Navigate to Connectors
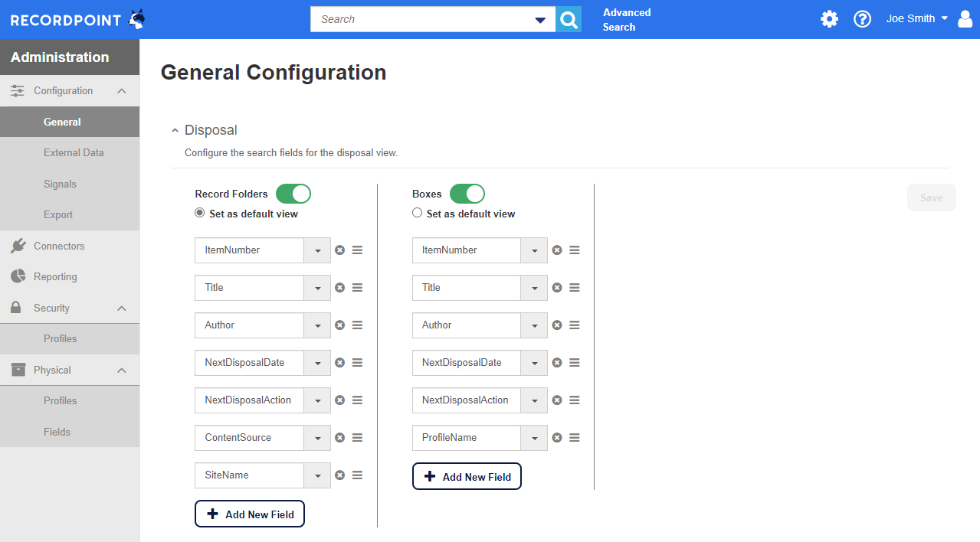The image size is (980, 542). point(70,247)
